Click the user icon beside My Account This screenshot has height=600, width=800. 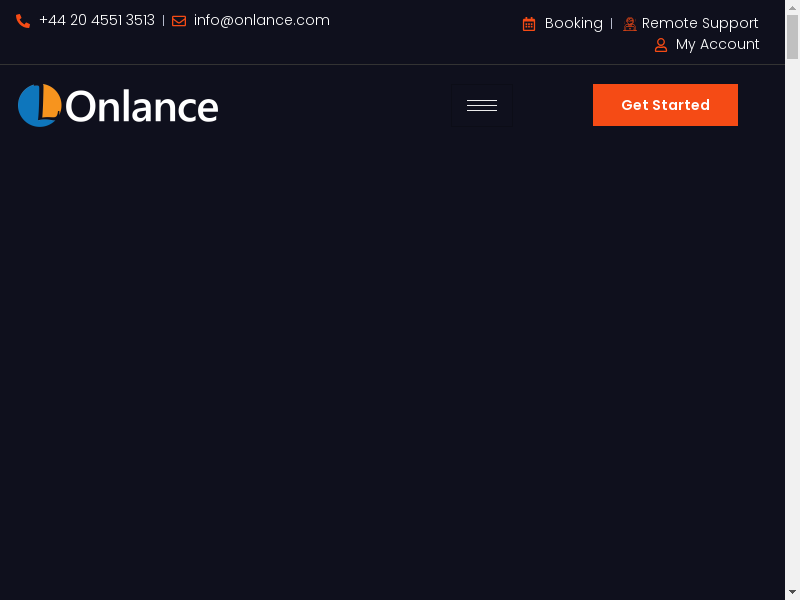[x=661, y=45]
